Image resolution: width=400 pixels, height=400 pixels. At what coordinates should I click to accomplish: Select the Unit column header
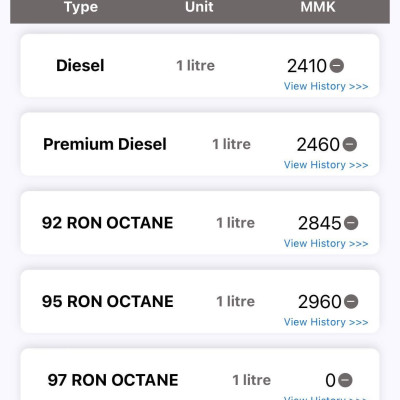[x=199, y=7]
